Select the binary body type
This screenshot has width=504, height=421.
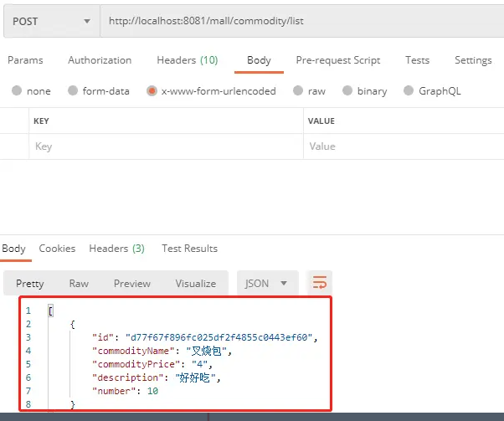[x=347, y=90]
